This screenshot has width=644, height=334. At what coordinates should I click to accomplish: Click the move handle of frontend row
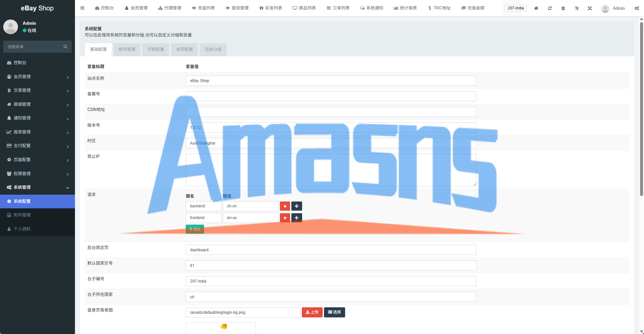297,218
